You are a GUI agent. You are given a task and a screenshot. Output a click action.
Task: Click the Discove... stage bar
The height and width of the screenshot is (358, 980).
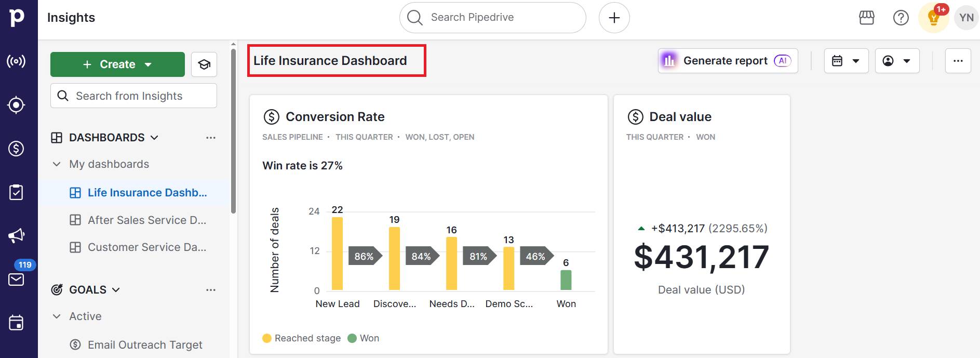coord(395,259)
